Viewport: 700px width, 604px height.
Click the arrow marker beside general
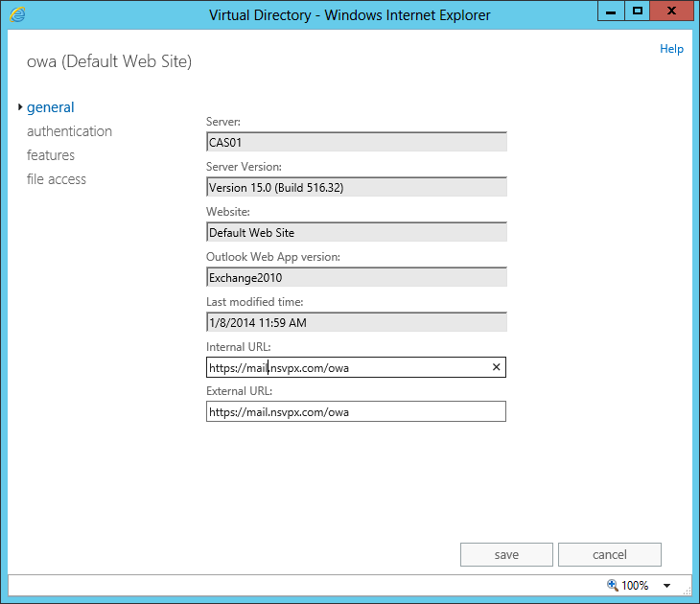coord(20,107)
